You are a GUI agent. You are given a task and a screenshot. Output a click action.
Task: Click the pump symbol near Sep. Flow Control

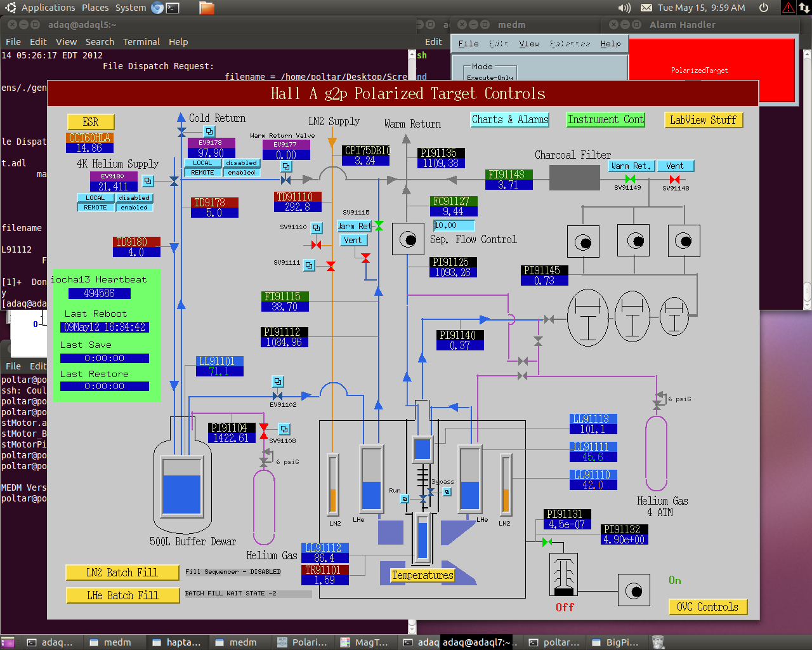click(408, 239)
